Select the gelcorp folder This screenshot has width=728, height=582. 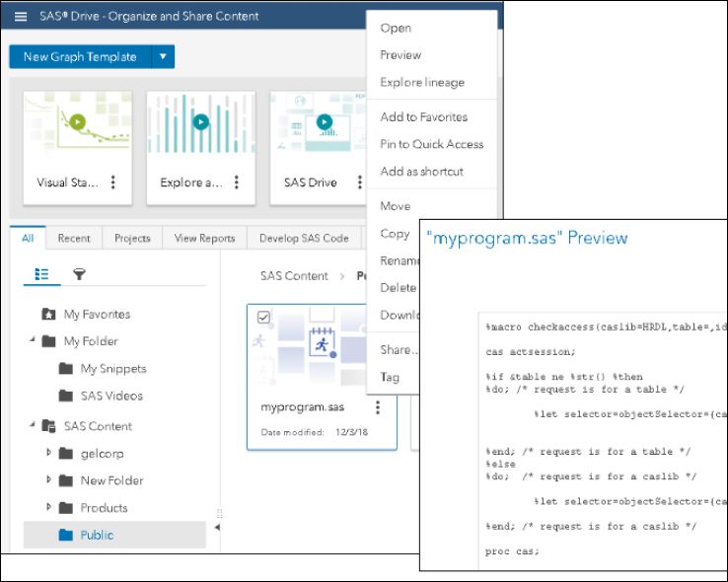tap(103, 454)
